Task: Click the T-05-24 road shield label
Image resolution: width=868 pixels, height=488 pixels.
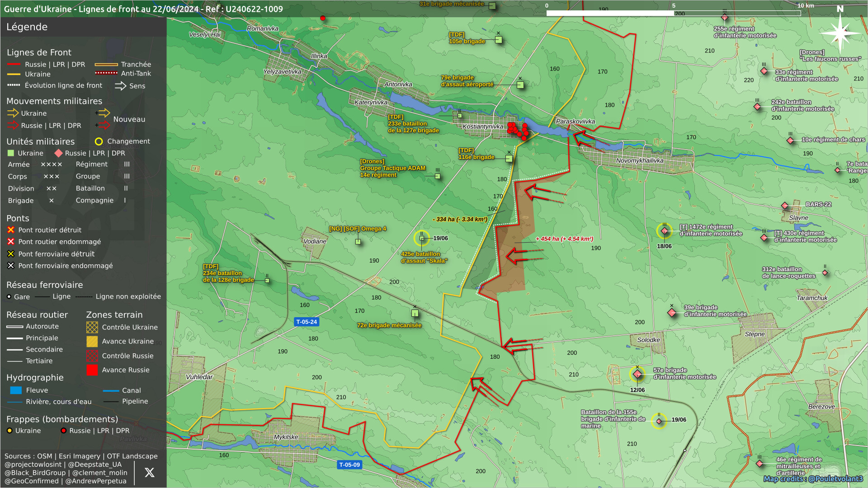Action: [x=307, y=322]
